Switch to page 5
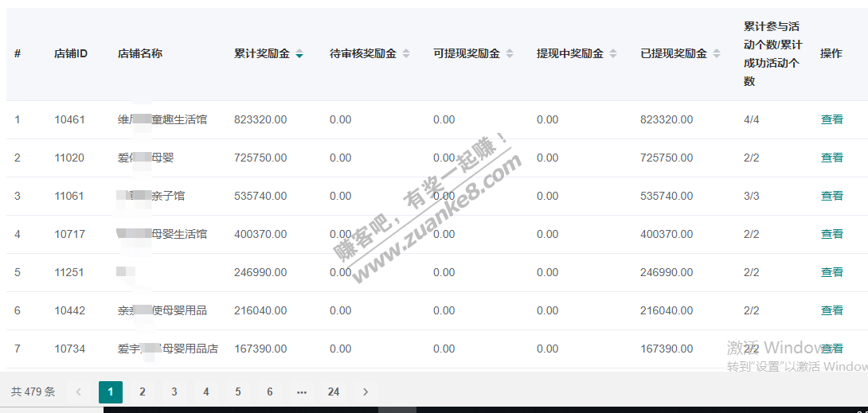This screenshot has width=868, height=413. click(x=238, y=392)
